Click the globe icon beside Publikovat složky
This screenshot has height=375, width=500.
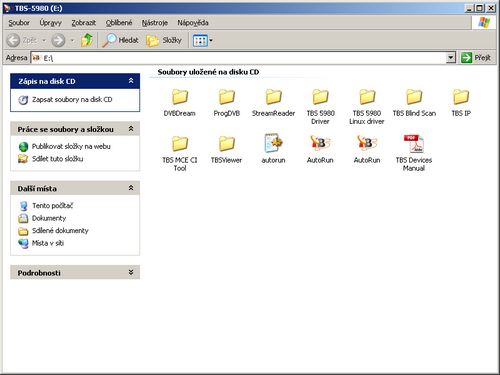click(x=23, y=147)
